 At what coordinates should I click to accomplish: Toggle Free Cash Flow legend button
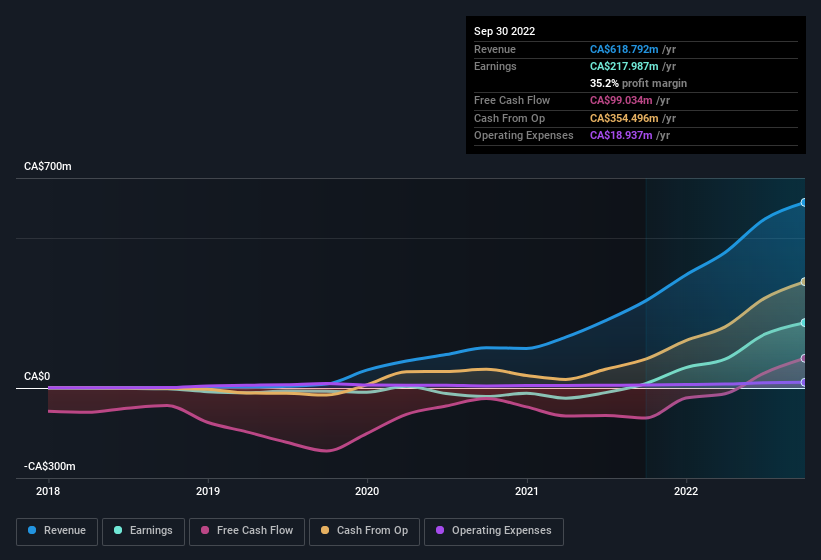pyautogui.click(x=247, y=531)
